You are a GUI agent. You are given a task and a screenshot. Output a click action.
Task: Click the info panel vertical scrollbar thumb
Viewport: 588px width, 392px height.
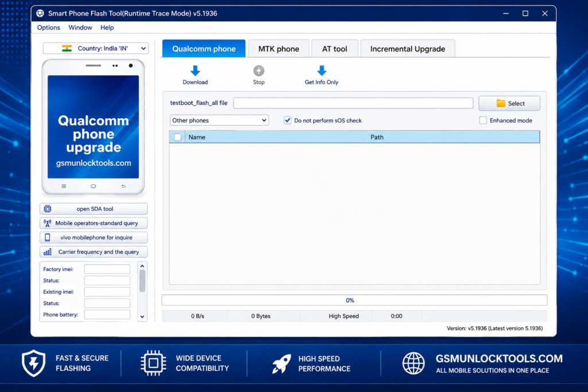pos(142,281)
